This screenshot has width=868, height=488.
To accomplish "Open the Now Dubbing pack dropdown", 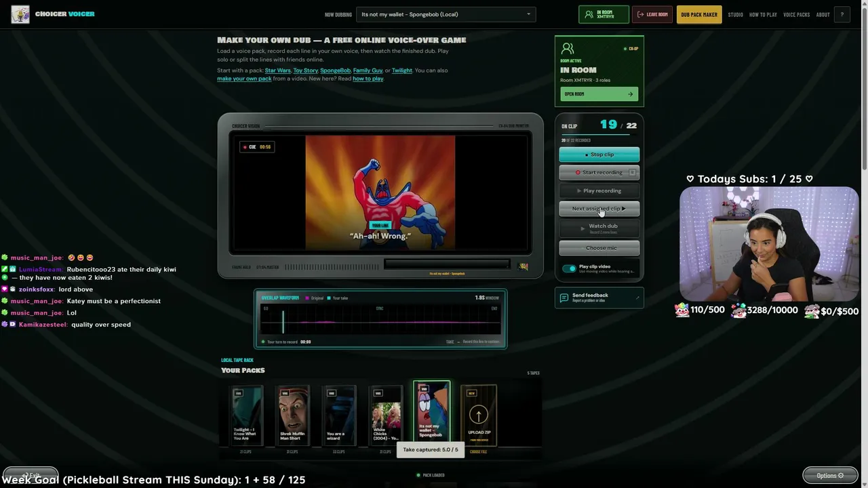I will coord(446,14).
